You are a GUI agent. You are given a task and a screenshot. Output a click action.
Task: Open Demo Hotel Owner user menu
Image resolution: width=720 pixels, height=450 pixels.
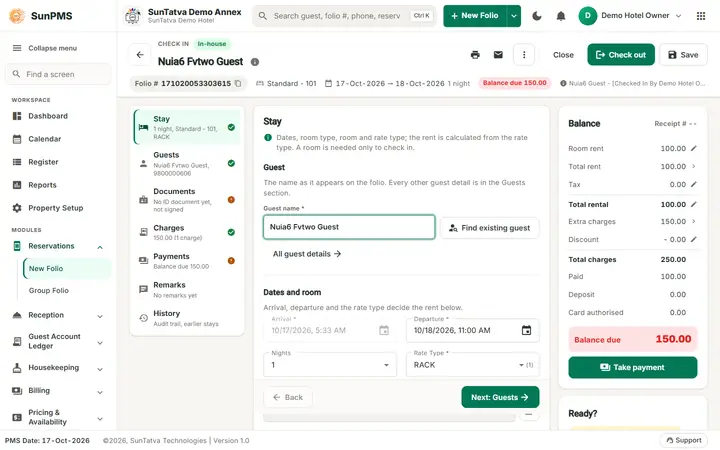click(x=630, y=16)
